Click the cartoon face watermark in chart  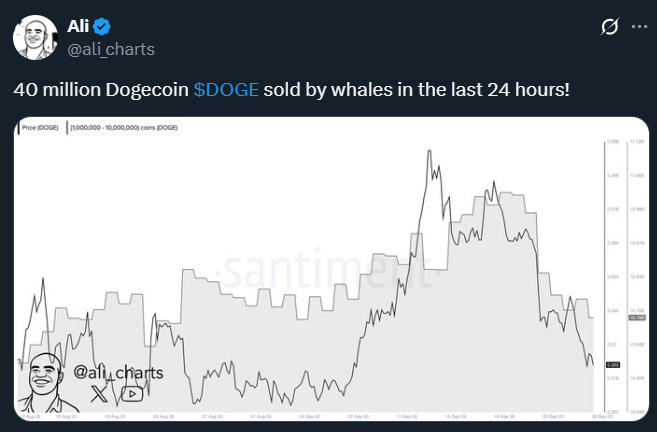[x=45, y=382]
